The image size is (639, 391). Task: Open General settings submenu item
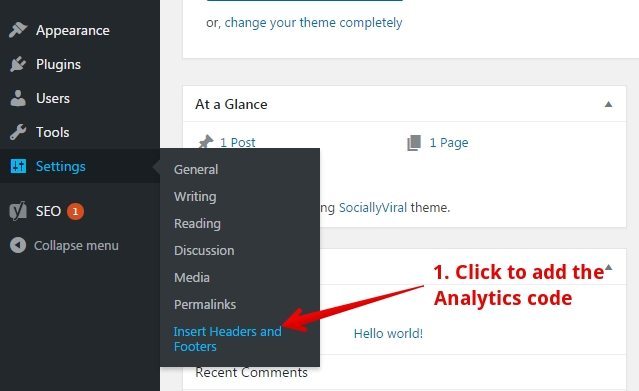[x=196, y=169]
